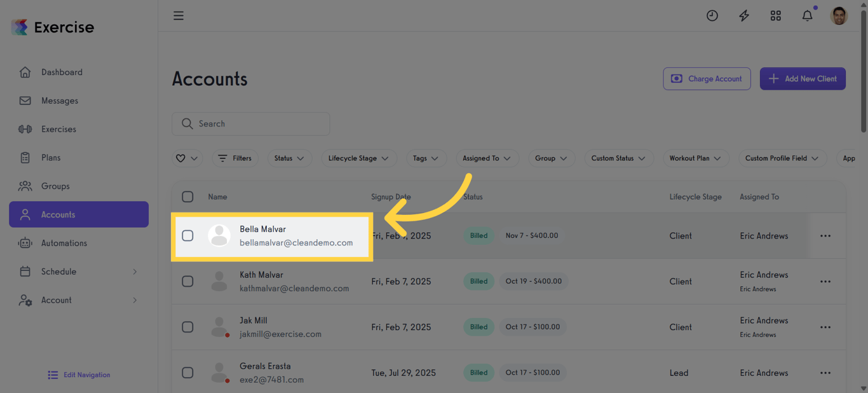Open the hamburger menu at the top

[179, 15]
